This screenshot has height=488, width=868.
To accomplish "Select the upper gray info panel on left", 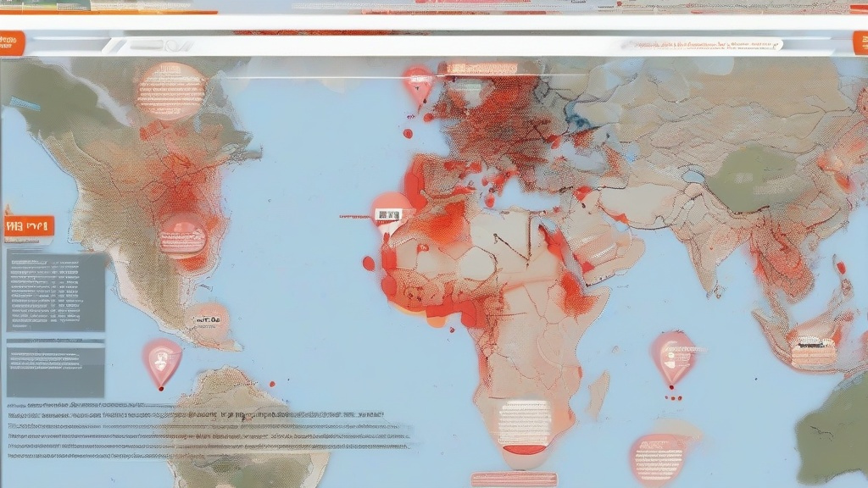I will click(x=56, y=292).
